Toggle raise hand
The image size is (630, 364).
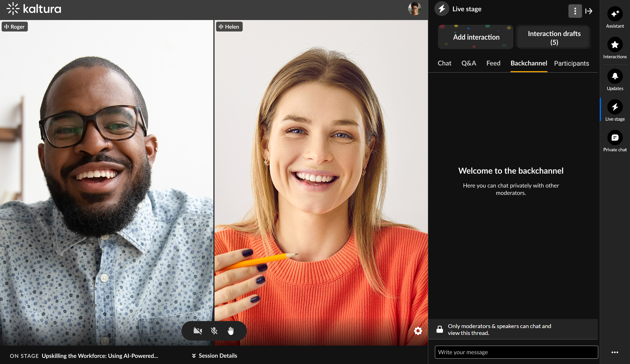pyautogui.click(x=231, y=331)
